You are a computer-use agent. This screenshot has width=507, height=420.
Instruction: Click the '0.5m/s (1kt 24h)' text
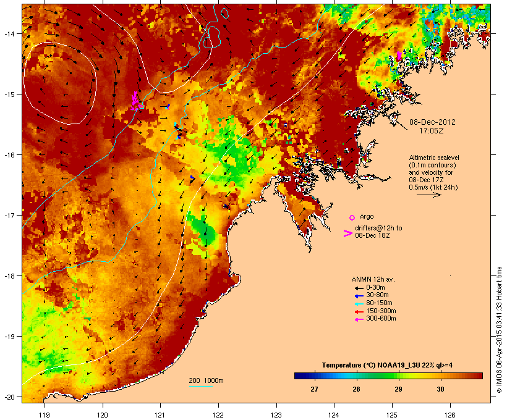(x=433, y=187)
